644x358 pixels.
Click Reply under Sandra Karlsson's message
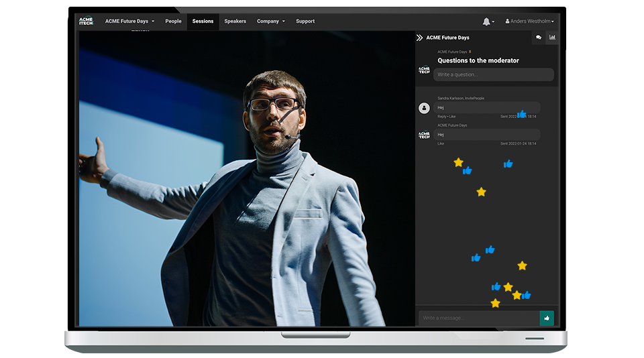441,117
